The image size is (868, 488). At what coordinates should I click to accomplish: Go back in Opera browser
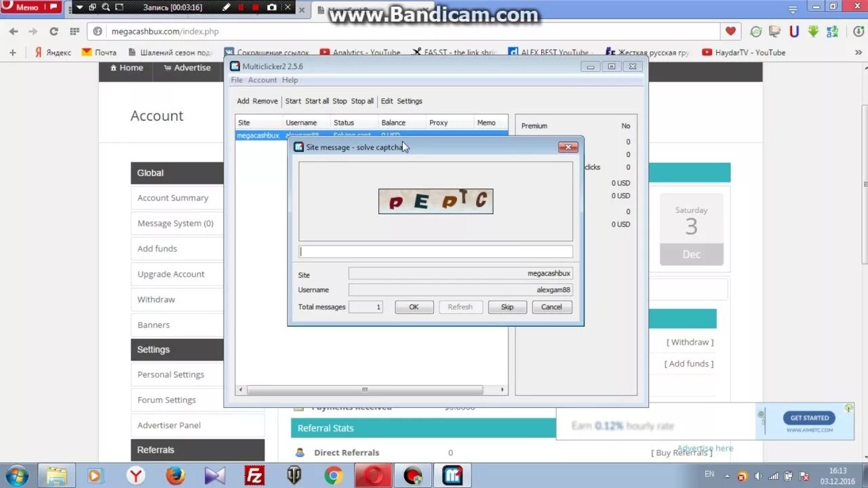pos(14,31)
